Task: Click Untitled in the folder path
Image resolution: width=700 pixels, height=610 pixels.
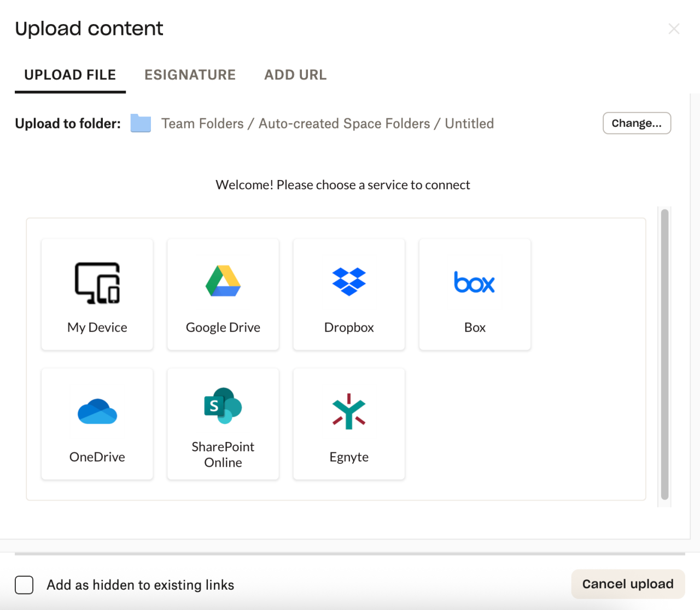Action: (469, 124)
